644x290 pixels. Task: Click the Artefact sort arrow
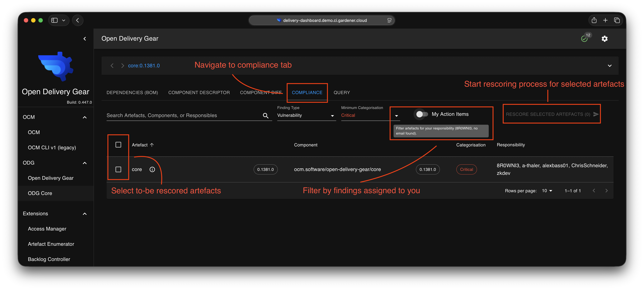coord(152,145)
